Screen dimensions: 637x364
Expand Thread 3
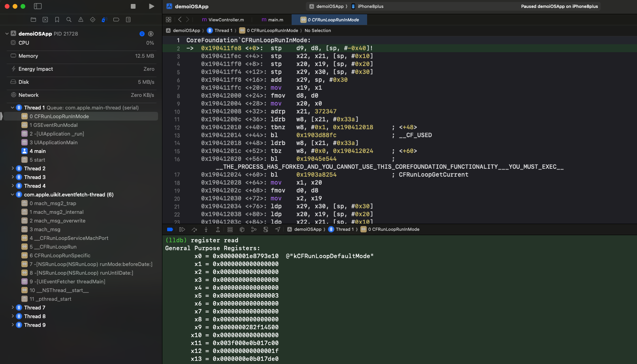(x=12, y=177)
